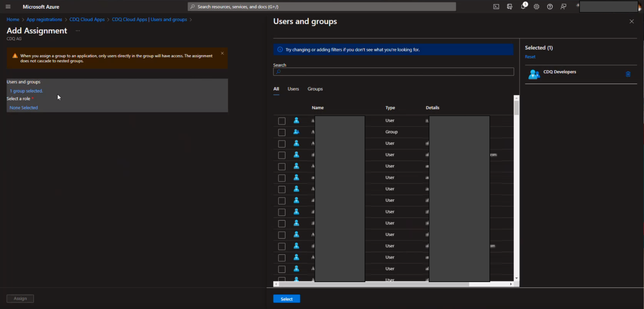This screenshot has height=309, width=644.
Task: Click the group icon in the Group row
Action: (296, 132)
